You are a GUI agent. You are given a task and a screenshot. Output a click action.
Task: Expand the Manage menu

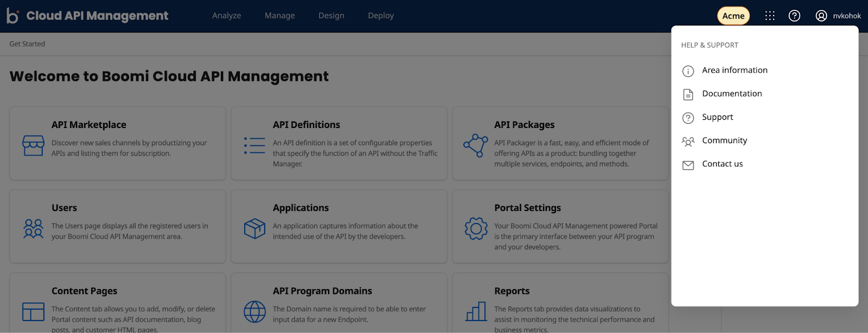coord(279,16)
